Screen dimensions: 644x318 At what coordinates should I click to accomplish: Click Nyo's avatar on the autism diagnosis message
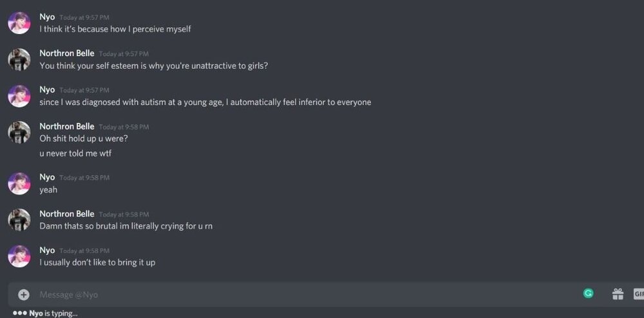pos(19,96)
